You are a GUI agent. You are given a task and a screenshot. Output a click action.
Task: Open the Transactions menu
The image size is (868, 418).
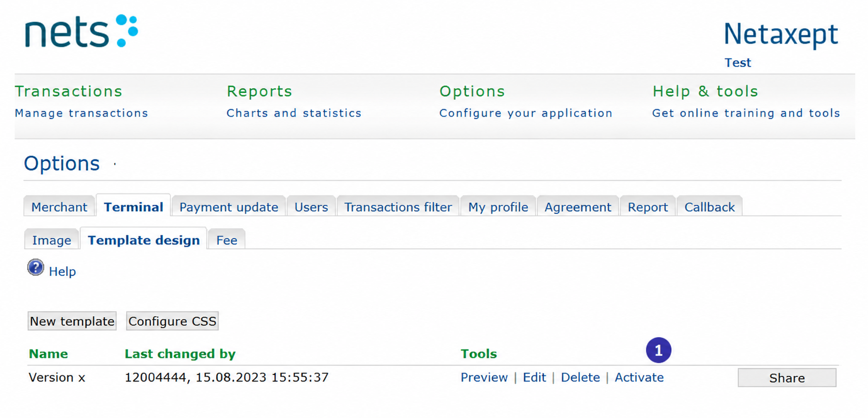69,91
